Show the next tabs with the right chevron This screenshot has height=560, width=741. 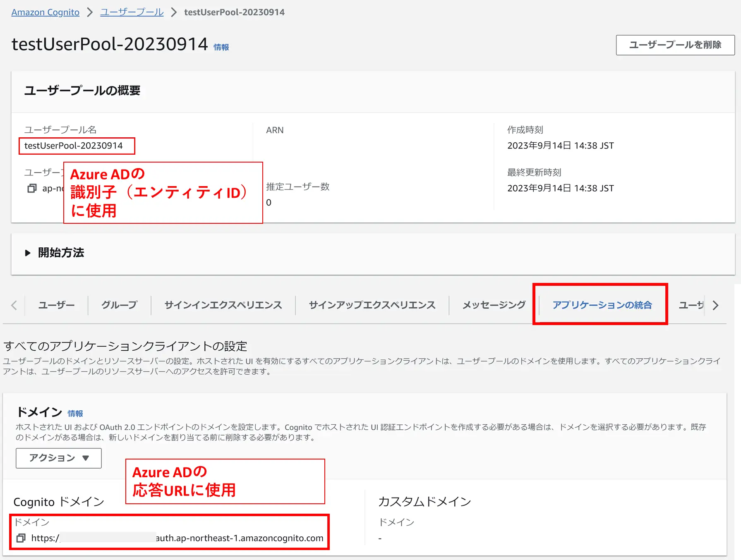click(x=715, y=305)
